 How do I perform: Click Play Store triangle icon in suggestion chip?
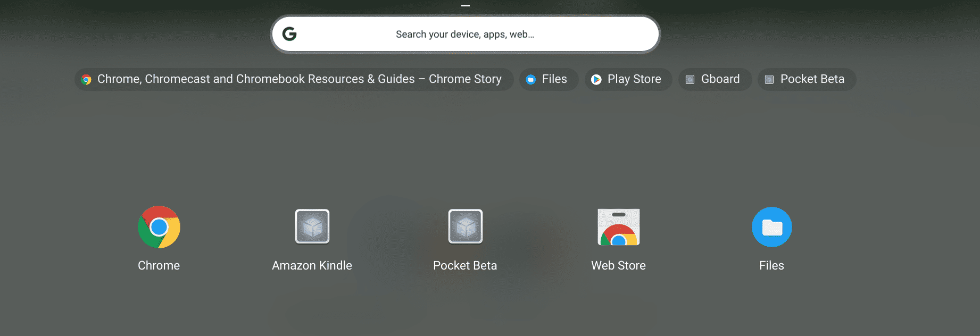[x=596, y=79]
